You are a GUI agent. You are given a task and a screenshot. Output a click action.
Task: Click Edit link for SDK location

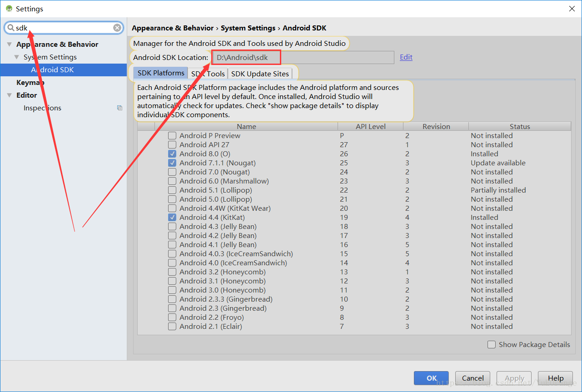click(x=406, y=57)
